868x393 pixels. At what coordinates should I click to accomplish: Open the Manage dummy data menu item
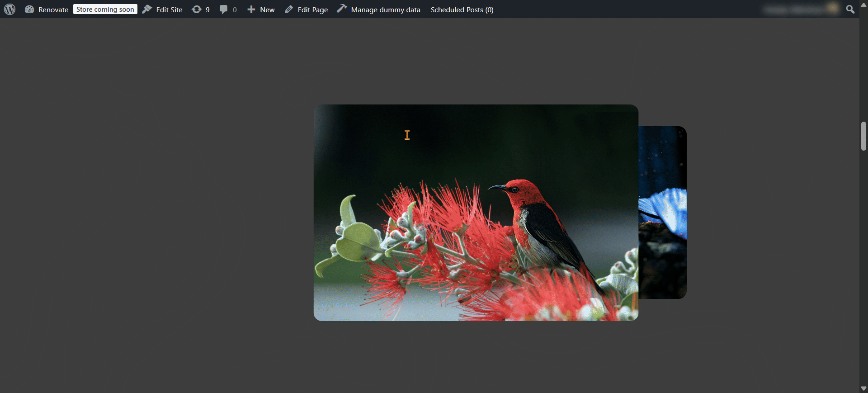point(385,9)
